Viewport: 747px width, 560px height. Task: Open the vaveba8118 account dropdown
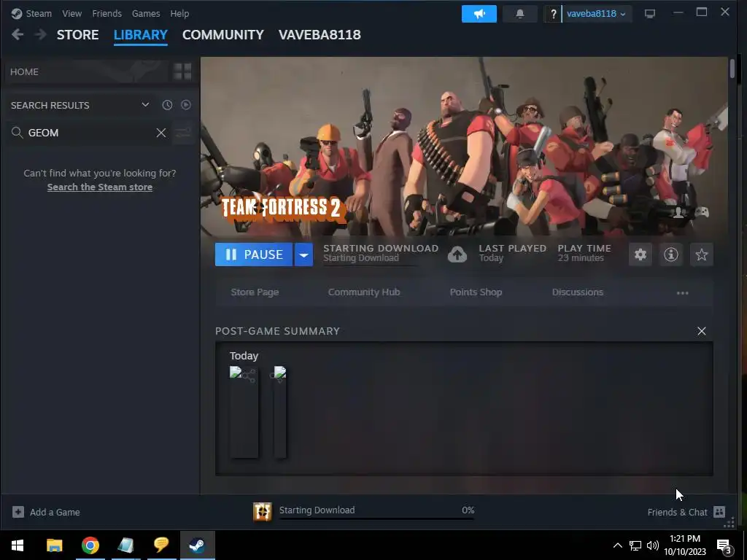596,14
